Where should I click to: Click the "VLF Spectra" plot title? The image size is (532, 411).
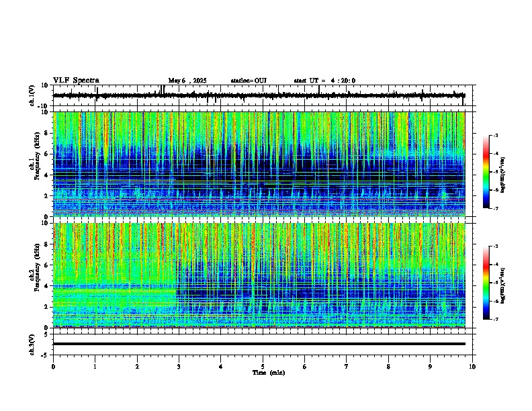coord(76,81)
